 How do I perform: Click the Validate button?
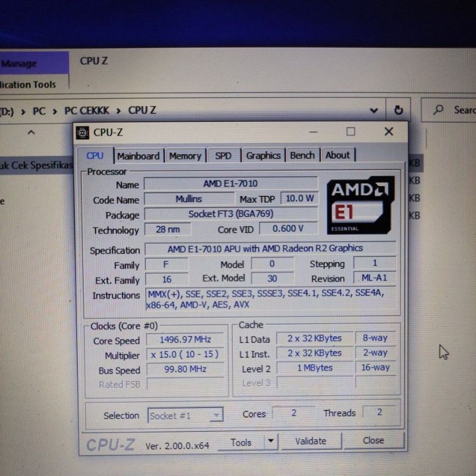pos(311,441)
